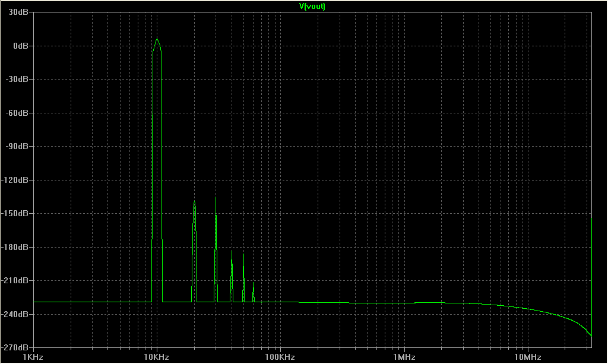The image size is (608, 364).
Task: Click the 1KHz frequency axis label
Action: pyautogui.click(x=33, y=357)
